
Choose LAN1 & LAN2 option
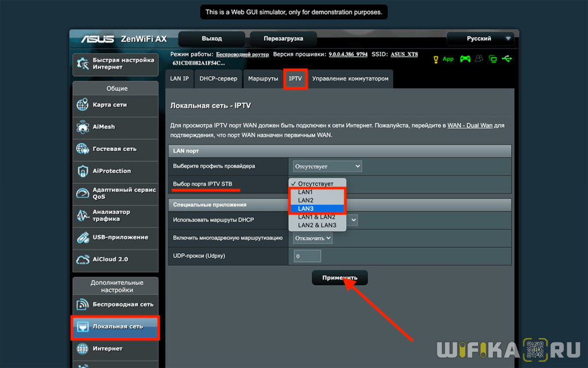[x=316, y=217]
